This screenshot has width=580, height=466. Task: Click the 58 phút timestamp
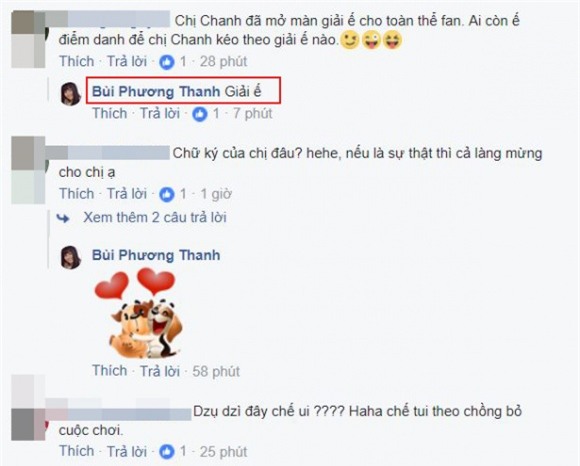tap(216, 371)
